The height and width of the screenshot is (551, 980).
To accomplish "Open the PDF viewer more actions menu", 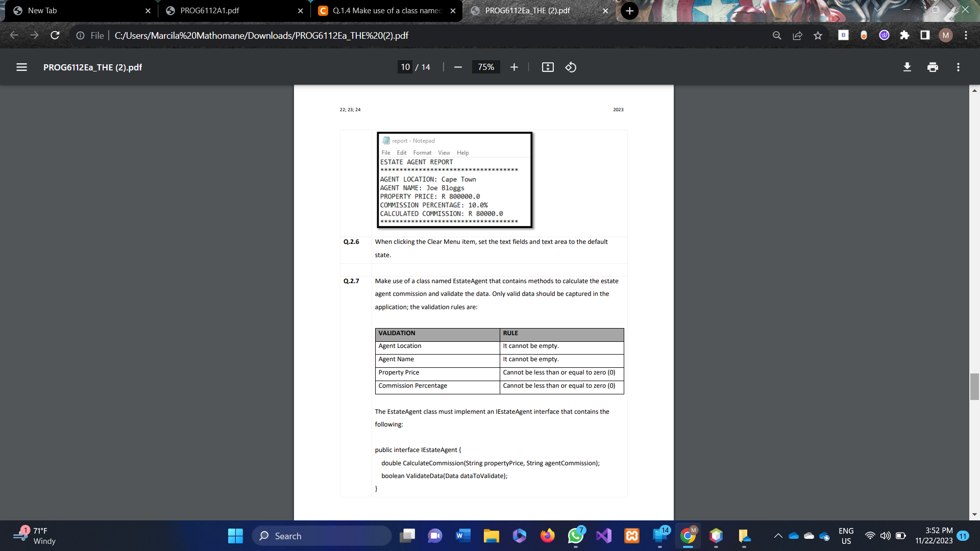I will tap(958, 67).
